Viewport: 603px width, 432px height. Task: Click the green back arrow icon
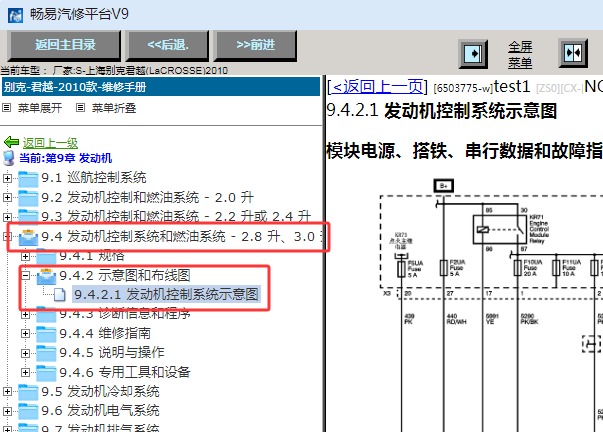(12, 142)
